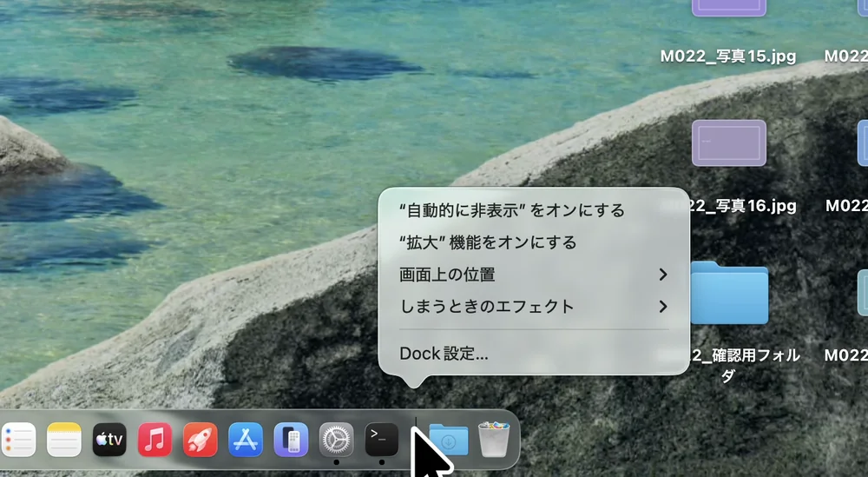Open the Trash in the Dock
This screenshot has height=477, width=868.
click(494, 440)
